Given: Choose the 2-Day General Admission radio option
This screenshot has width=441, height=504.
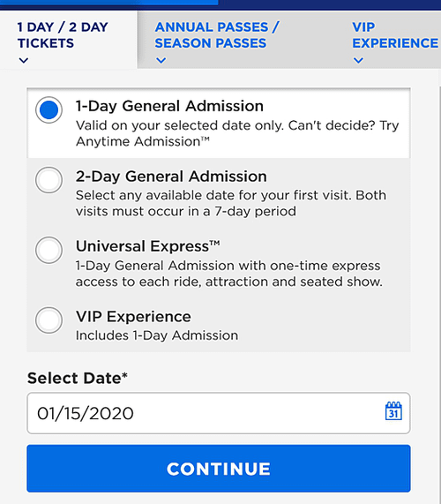Looking at the screenshot, I should [x=49, y=180].
